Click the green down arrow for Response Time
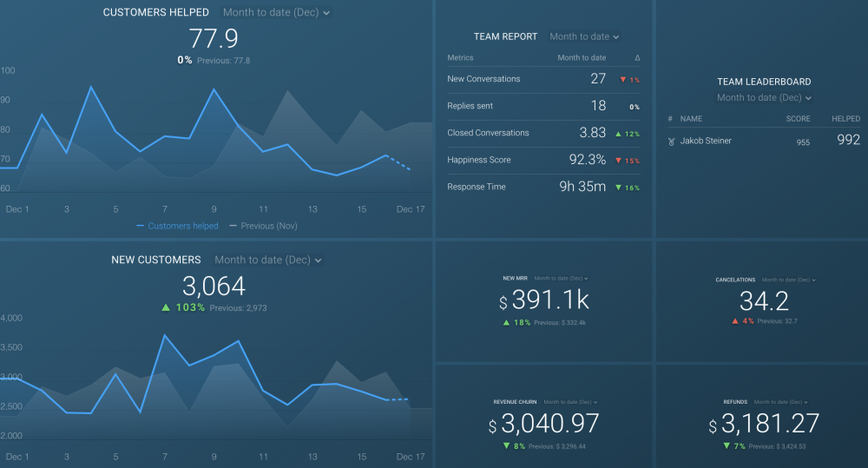This screenshot has height=468, width=868. [x=617, y=188]
